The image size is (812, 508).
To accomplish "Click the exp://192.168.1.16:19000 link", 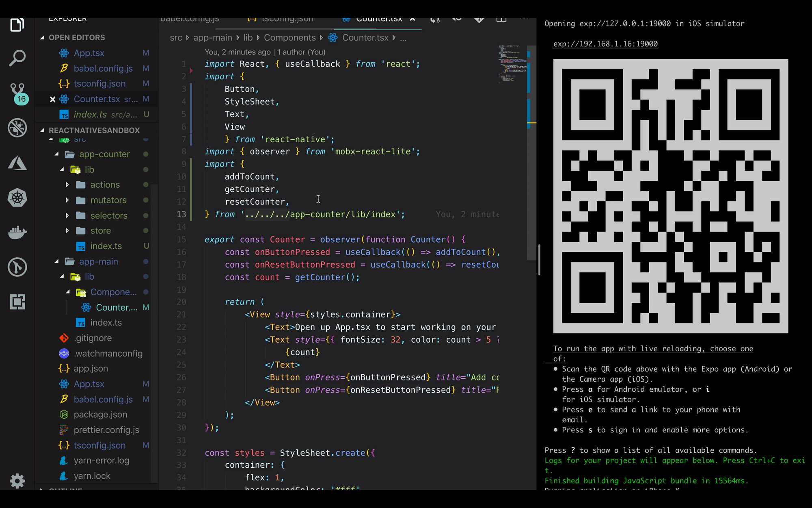I will click(x=606, y=43).
